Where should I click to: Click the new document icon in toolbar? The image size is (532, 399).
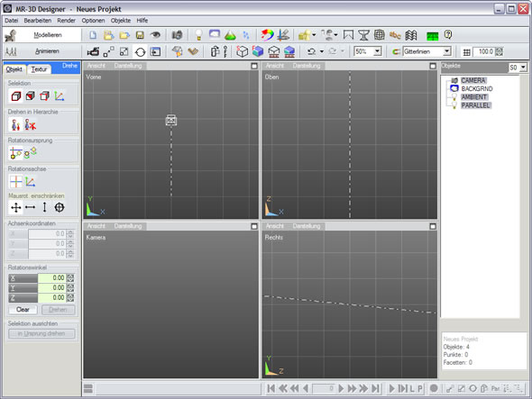[93, 35]
